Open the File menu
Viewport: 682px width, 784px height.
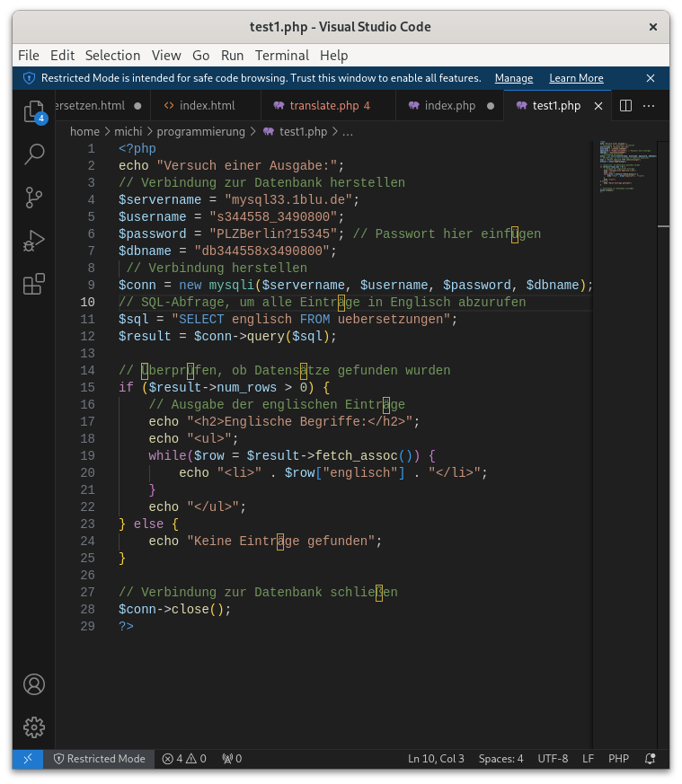point(29,56)
